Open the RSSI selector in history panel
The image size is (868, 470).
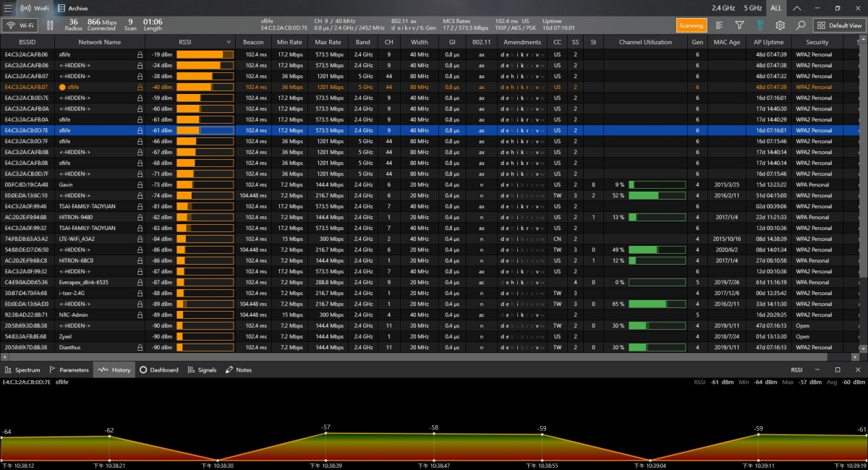[796, 369]
